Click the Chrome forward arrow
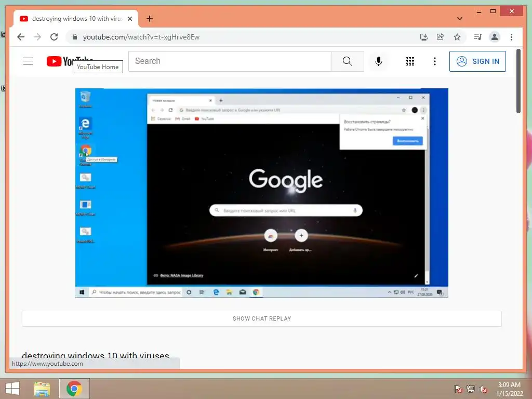The height and width of the screenshot is (399, 532). coord(37,37)
